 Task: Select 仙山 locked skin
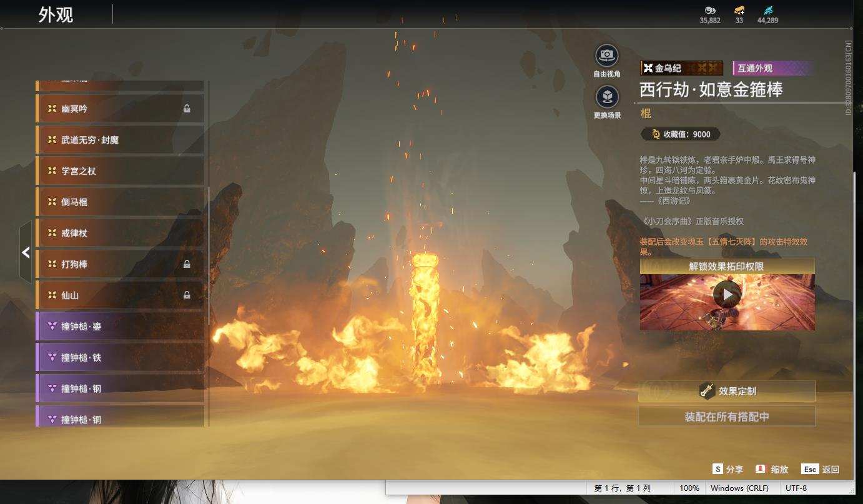[121, 295]
